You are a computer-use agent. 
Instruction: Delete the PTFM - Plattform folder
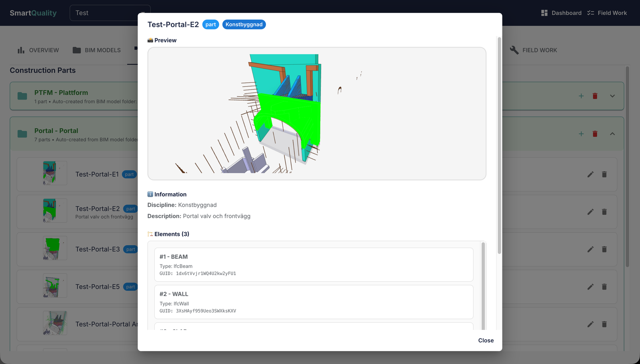[x=595, y=96]
